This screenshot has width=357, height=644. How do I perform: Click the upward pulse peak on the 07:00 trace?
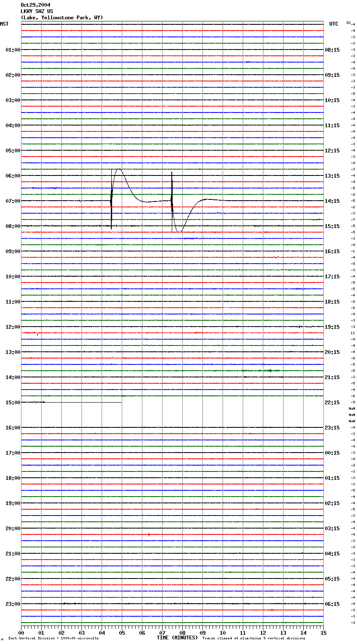119,169
